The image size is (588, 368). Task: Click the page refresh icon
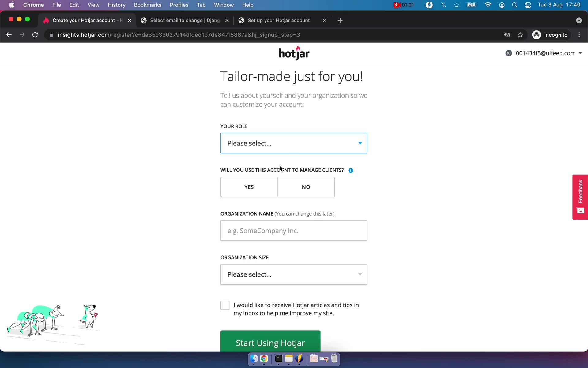pos(36,35)
